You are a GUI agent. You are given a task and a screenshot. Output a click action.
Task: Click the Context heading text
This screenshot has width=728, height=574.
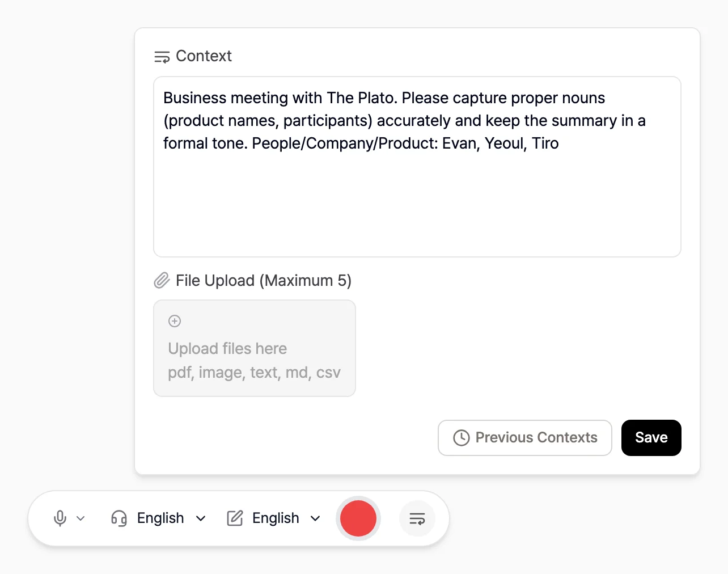pyautogui.click(x=204, y=56)
